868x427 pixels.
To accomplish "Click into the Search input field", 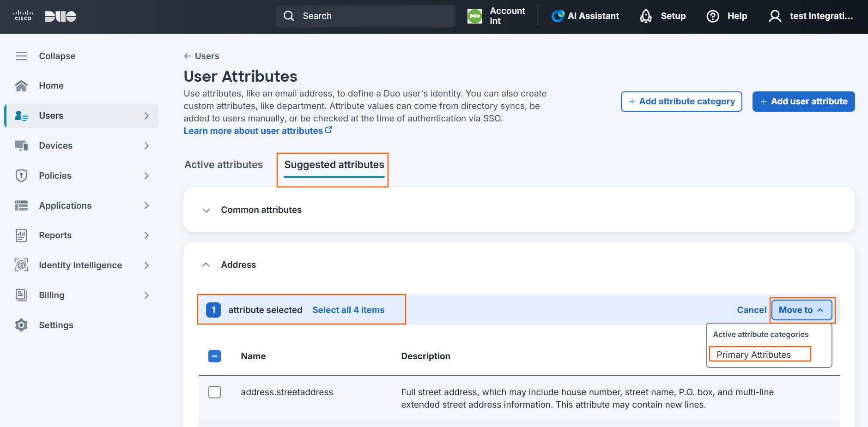I will tap(365, 16).
